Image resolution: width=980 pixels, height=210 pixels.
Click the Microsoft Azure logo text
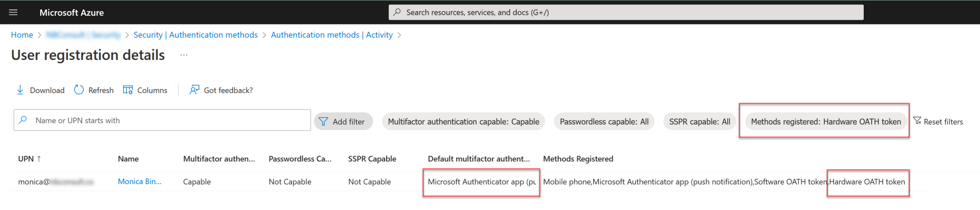(x=72, y=12)
